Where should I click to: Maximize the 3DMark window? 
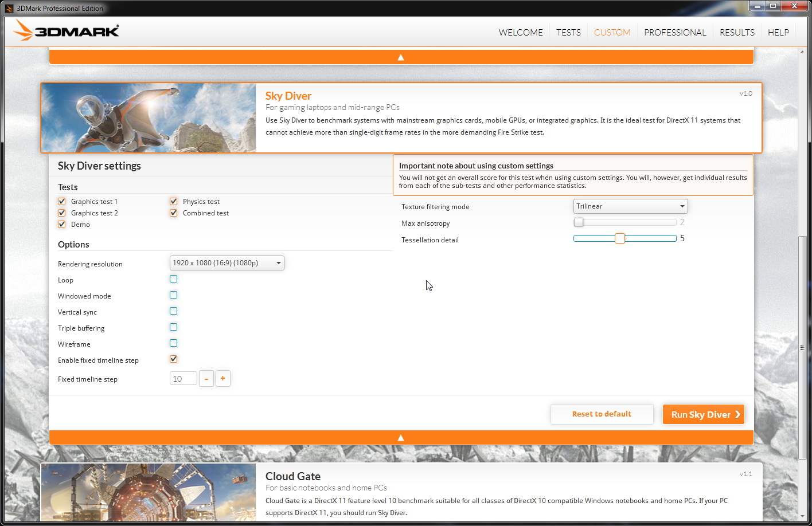point(773,6)
